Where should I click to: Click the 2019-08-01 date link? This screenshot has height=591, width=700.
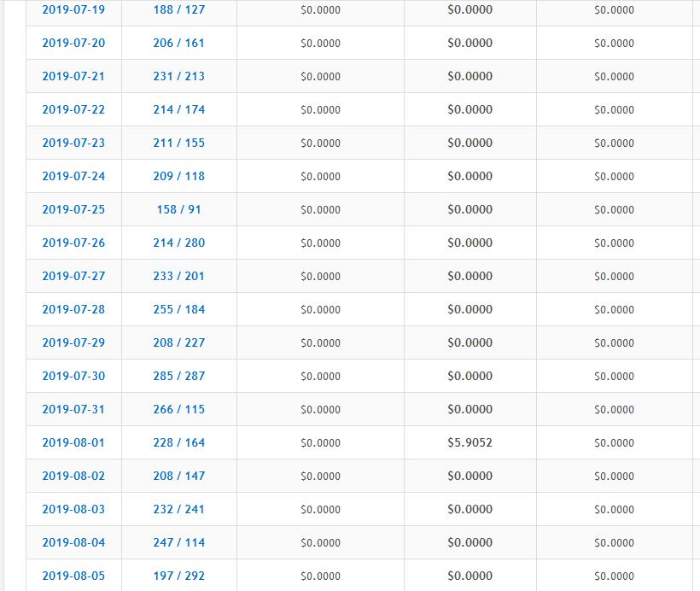73,442
